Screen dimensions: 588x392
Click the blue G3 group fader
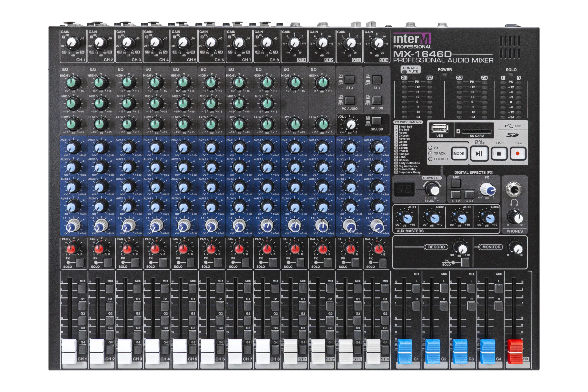[460, 351]
